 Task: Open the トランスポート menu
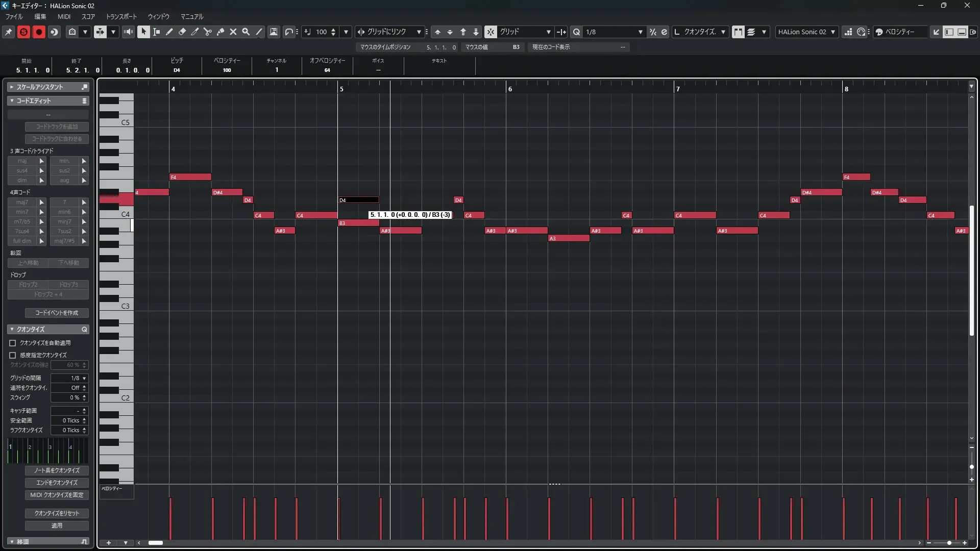(x=121, y=16)
